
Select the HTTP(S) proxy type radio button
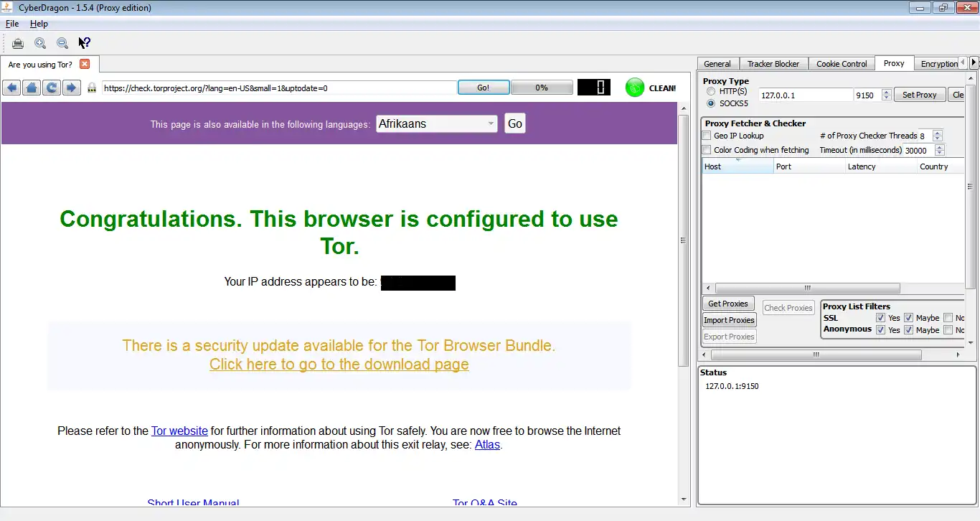click(x=711, y=92)
